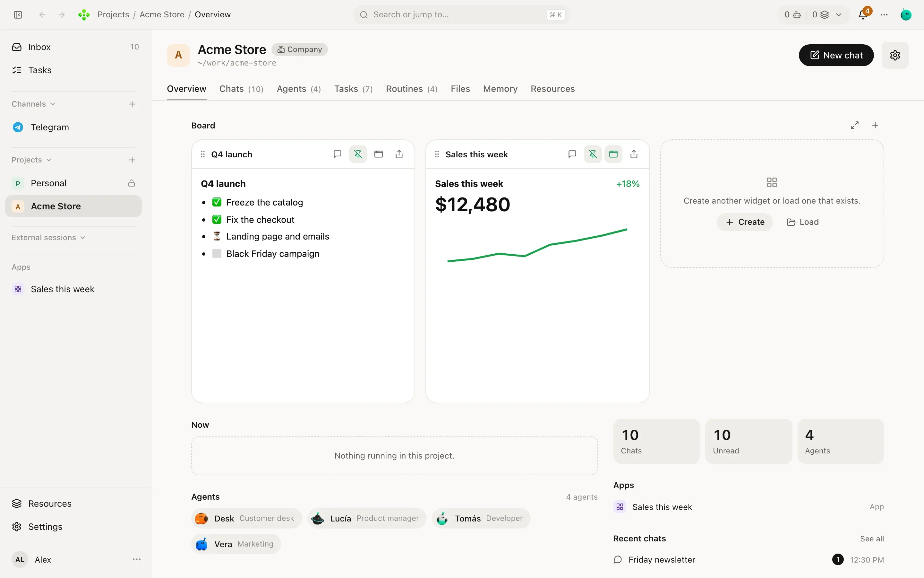This screenshot has width=924, height=578.
Task: Collapse the sidebar with the panel icon
Action: point(18,14)
